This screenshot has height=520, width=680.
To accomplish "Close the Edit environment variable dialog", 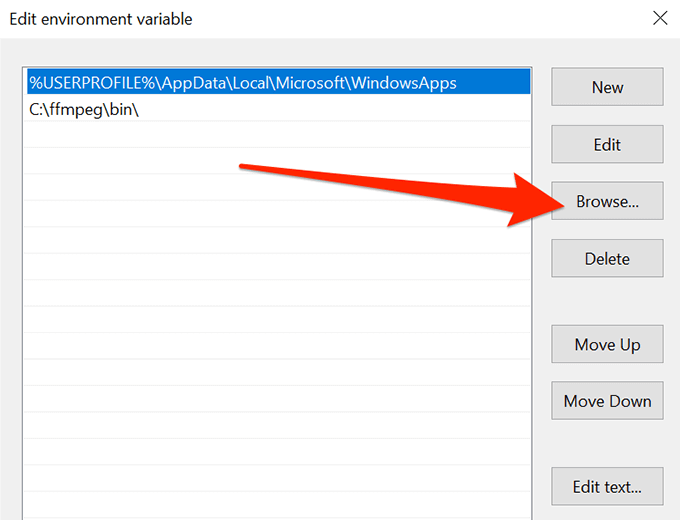I will 658,18.
